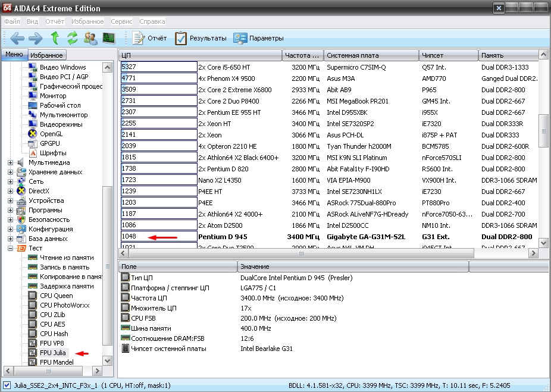Toggle the Julia_SSE2 status bar checkbox
This screenshot has width=551, height=392.
[7, 385]
